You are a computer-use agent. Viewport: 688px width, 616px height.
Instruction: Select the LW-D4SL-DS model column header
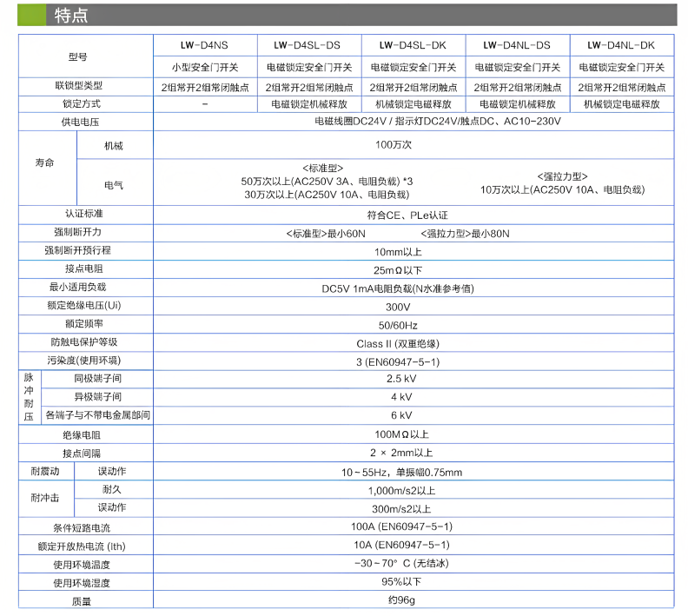308,45
